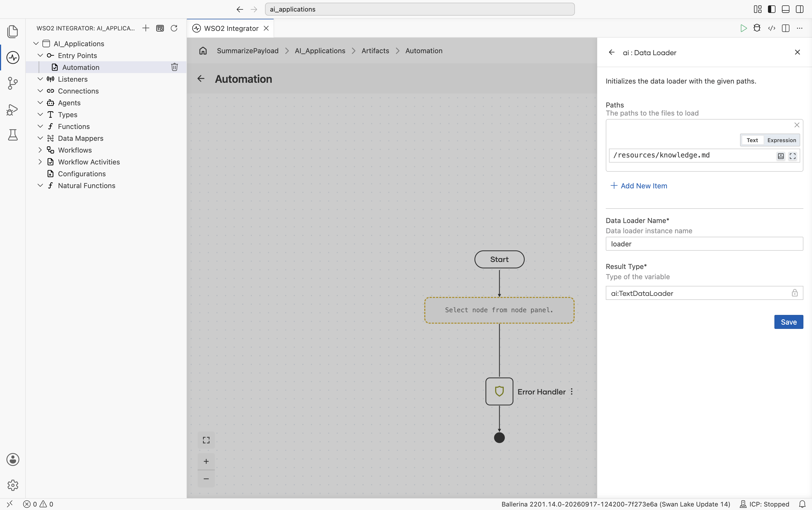Collapse the Entry Points tree node

click(40, 55)
